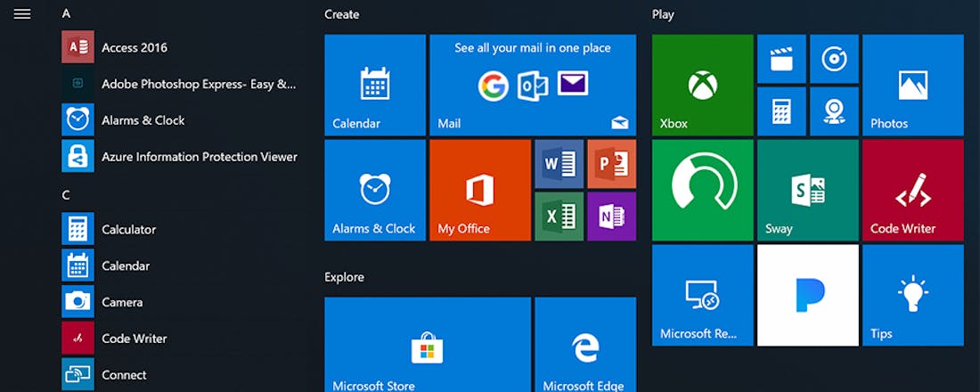This screenshot has height=392, width=980.
Task: Open the Calendar tile under Create
Action: [x=375, y=85]
